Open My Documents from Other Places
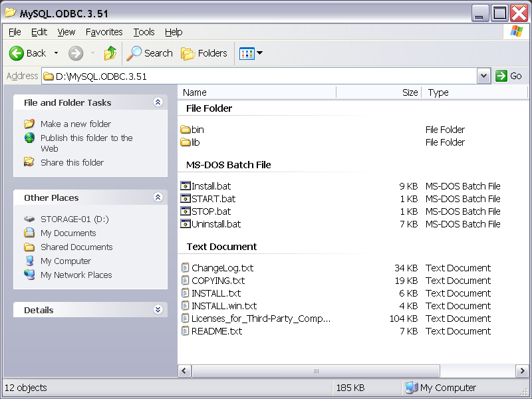Screen dimensions: 532x399 pos(68,233)
